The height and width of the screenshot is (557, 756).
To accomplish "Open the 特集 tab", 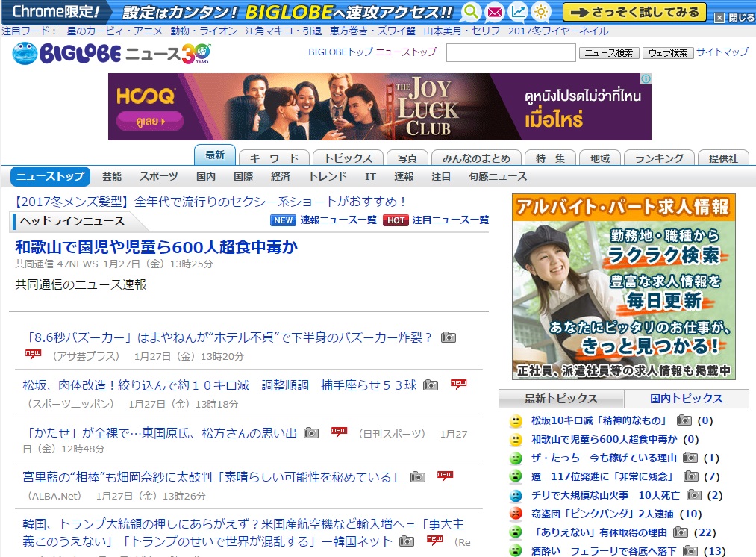I will 550,158.
